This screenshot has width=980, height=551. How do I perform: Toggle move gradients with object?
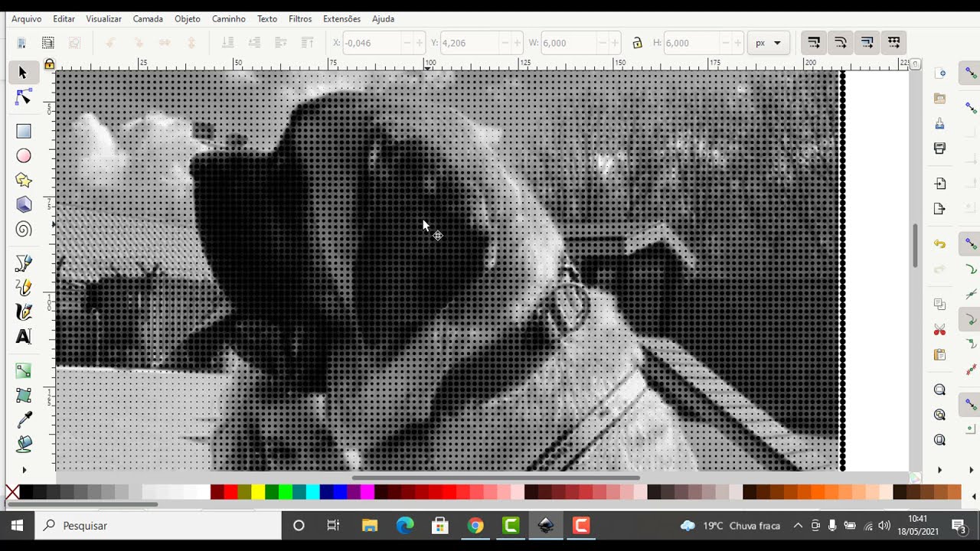click(x=867, y=43)
